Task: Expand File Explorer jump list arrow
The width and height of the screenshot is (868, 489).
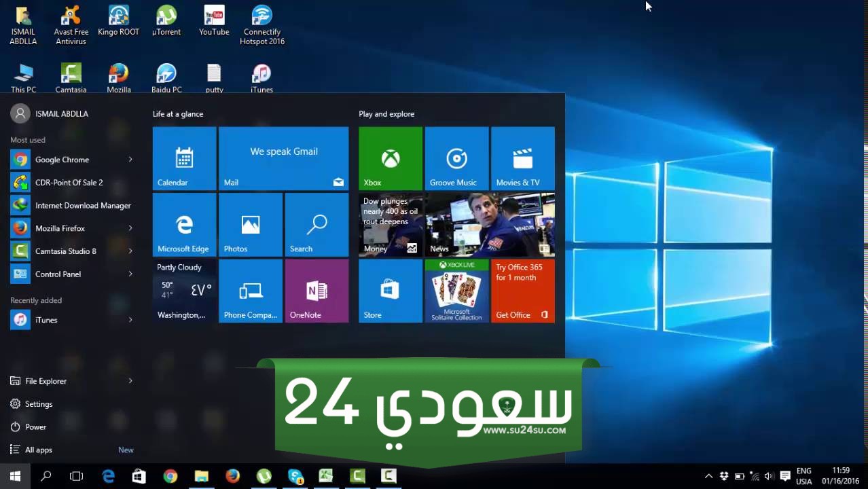Action: point(130,381)
